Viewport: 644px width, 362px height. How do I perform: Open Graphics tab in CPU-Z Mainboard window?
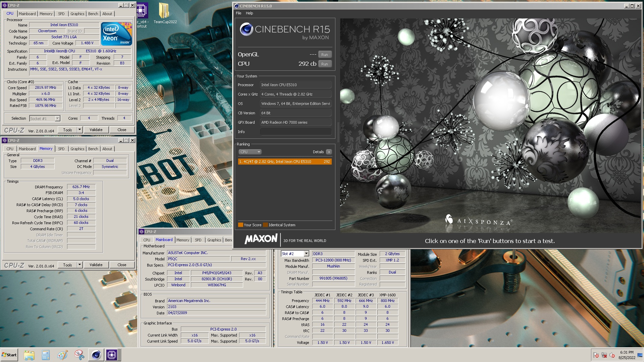coord(214,240)
